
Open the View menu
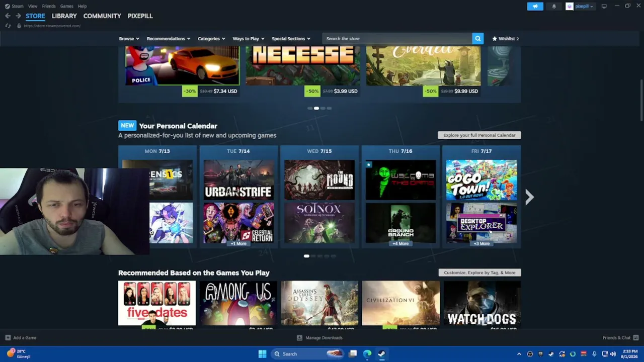pyautogui.click(x=33, y=6)
